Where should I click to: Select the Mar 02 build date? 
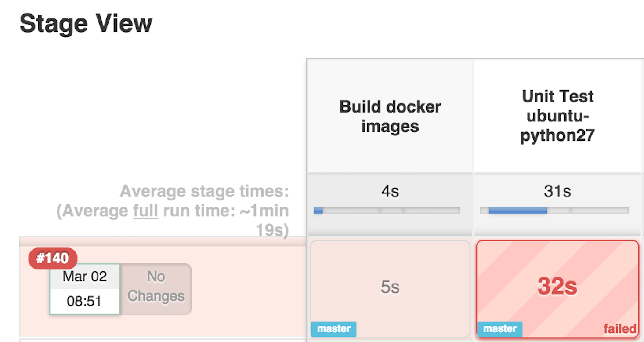85,277
